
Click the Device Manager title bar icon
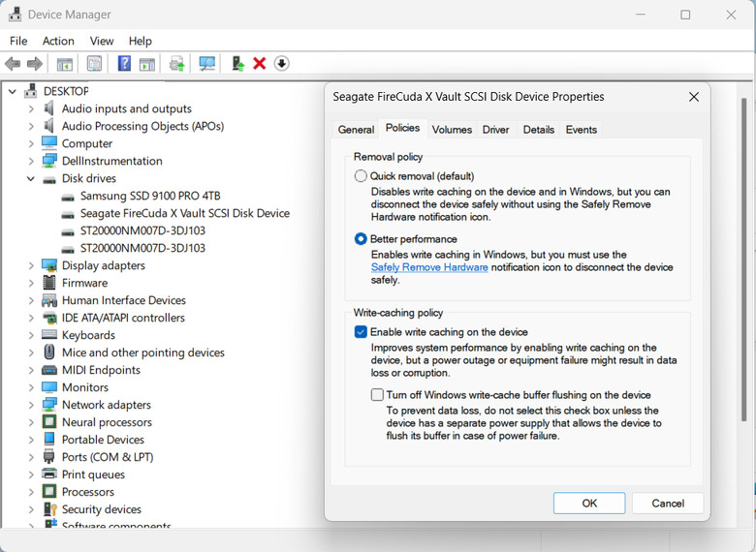(15, 15)
